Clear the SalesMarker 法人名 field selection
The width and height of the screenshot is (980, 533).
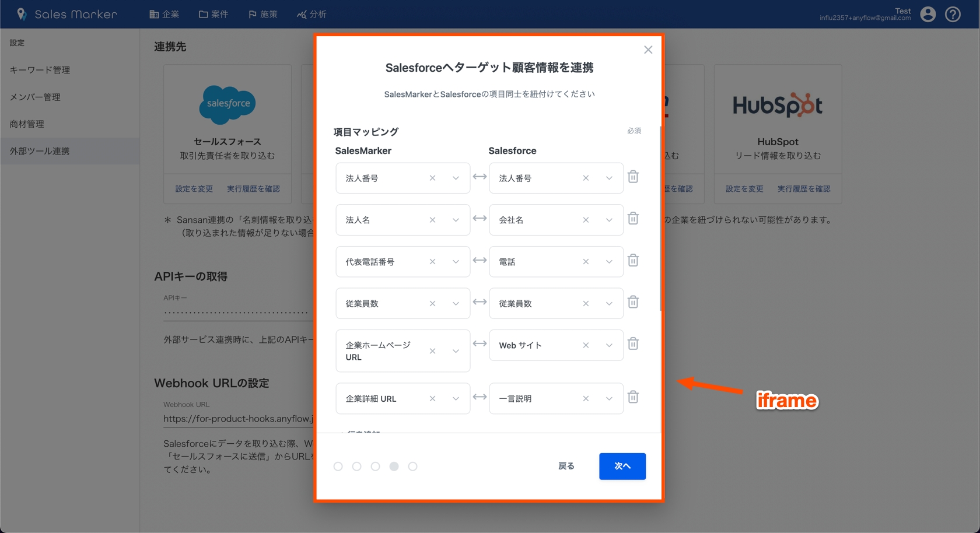pos(432,220)
